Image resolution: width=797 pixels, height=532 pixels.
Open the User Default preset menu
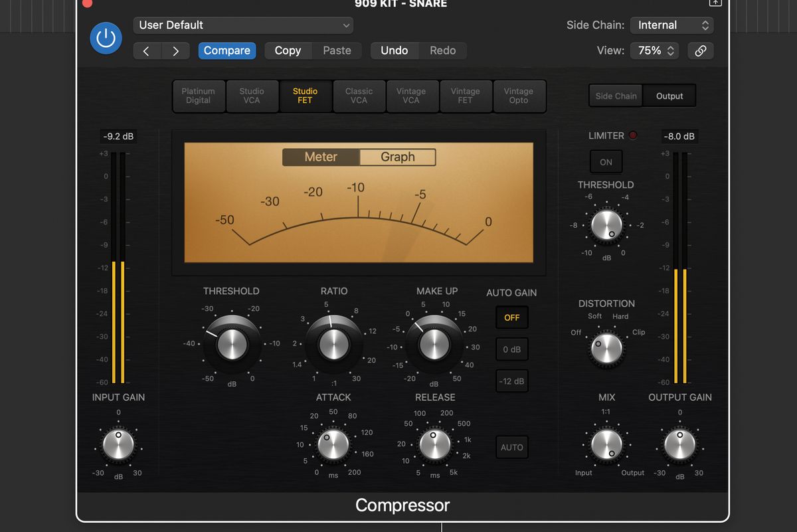(243, 25)
